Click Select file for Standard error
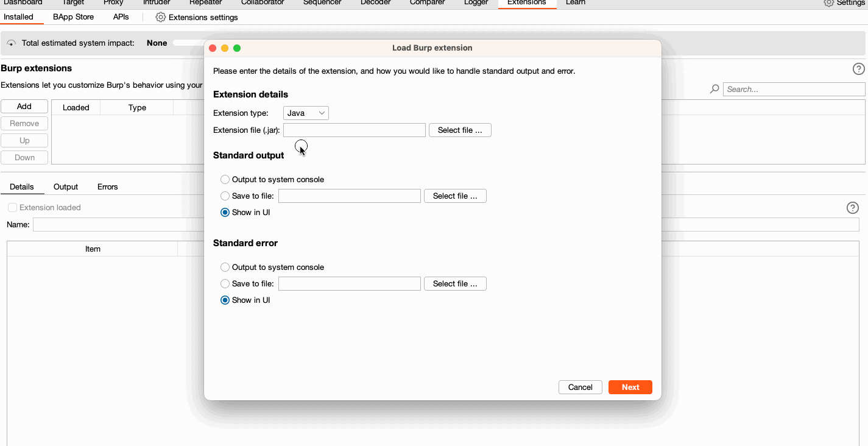868x446 pixels. [x=455, y=284]
